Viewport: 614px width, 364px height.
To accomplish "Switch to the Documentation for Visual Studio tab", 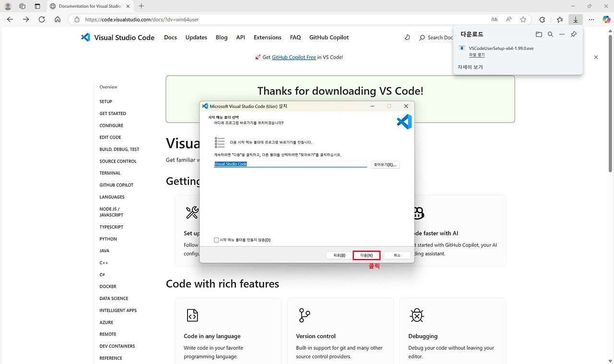I will [x=86, y=6].
